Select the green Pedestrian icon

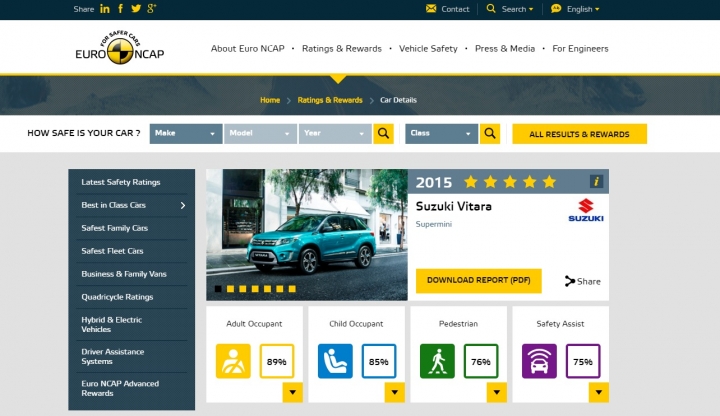click(x=437, y=361)
